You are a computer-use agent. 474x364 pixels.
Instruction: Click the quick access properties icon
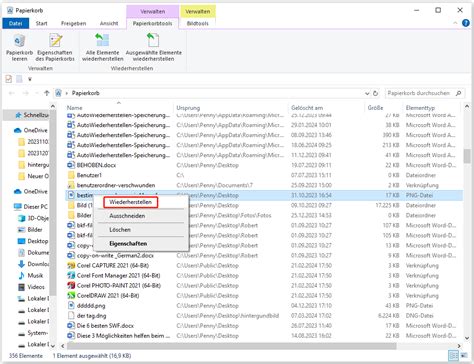pyautogui.click(x=9, y=79)
